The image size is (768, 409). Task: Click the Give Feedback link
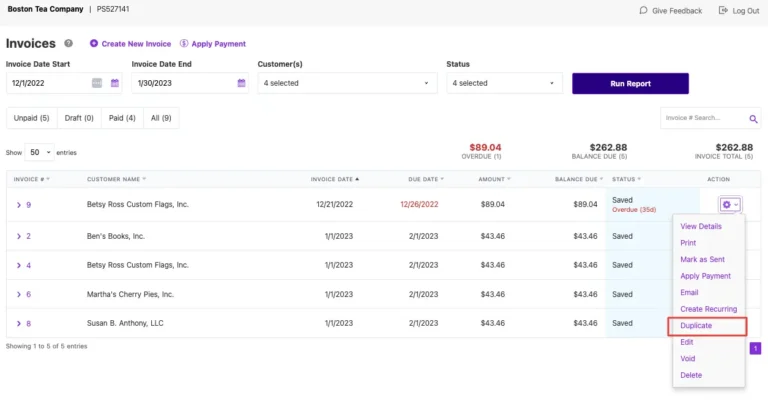click(x=676, y=11)
